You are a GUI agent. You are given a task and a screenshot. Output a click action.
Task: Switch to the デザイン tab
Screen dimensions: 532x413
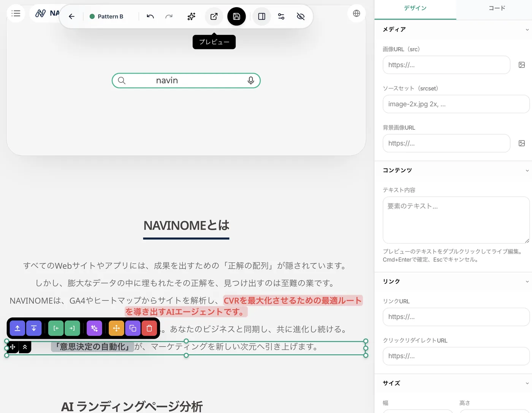point(415,8)
